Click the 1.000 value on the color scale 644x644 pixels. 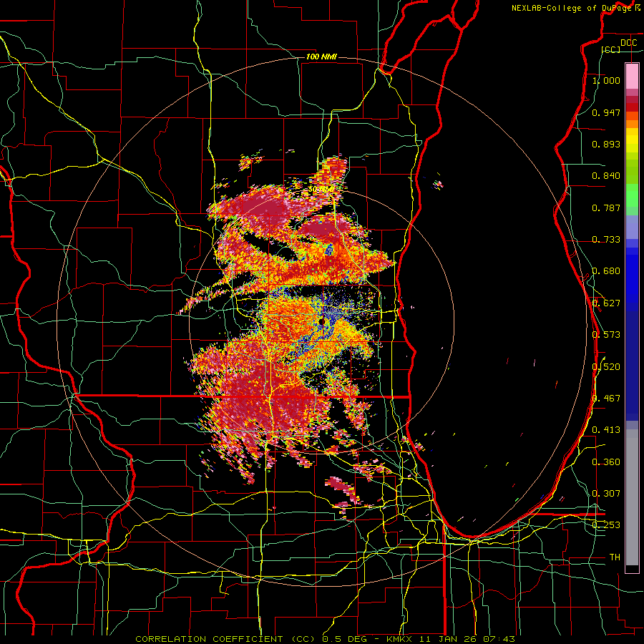606,80
